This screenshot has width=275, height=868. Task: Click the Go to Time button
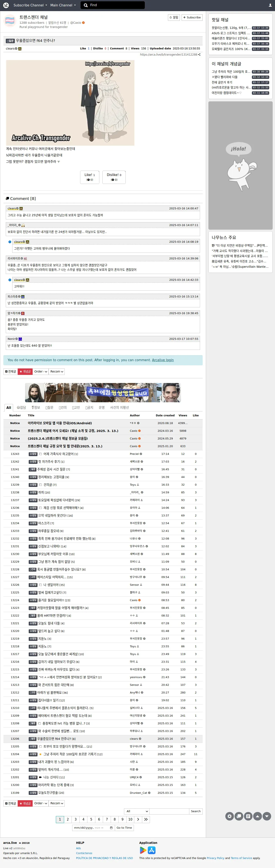tap(124, 828)
